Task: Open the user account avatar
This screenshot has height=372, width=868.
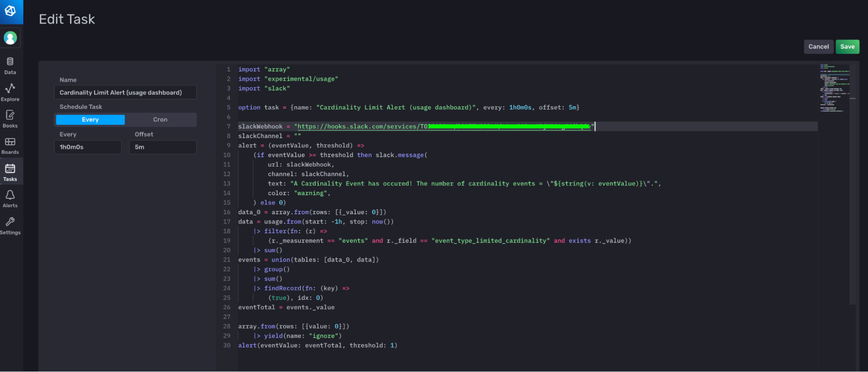Action: (10, 38)
